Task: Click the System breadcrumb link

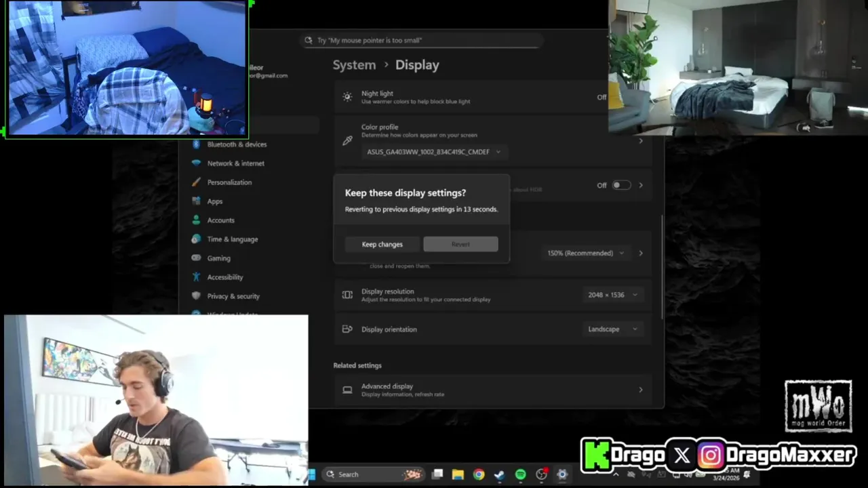Action: (354, 65)
